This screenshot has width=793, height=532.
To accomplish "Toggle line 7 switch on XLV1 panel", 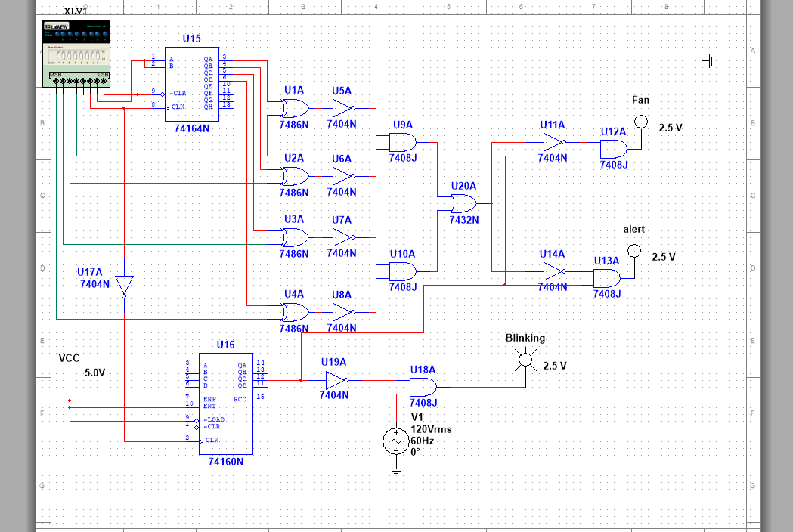I will (59, 54).
